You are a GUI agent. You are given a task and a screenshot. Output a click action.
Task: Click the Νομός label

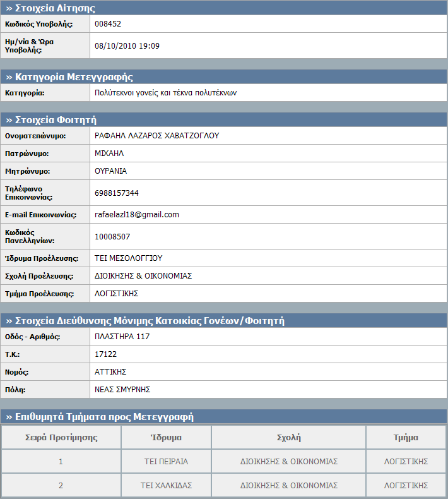point(17,372)
